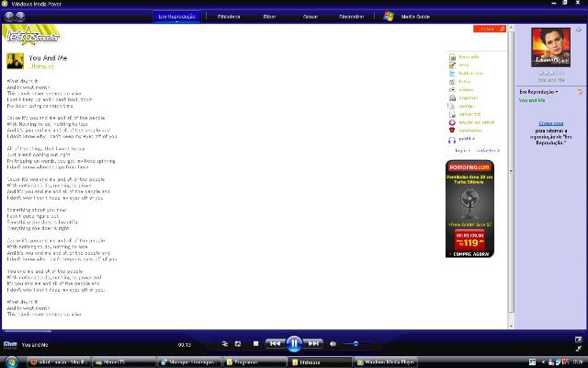588x368 pixels.
Task: Click the Clique aqui link
Action: tap(551, 123)
